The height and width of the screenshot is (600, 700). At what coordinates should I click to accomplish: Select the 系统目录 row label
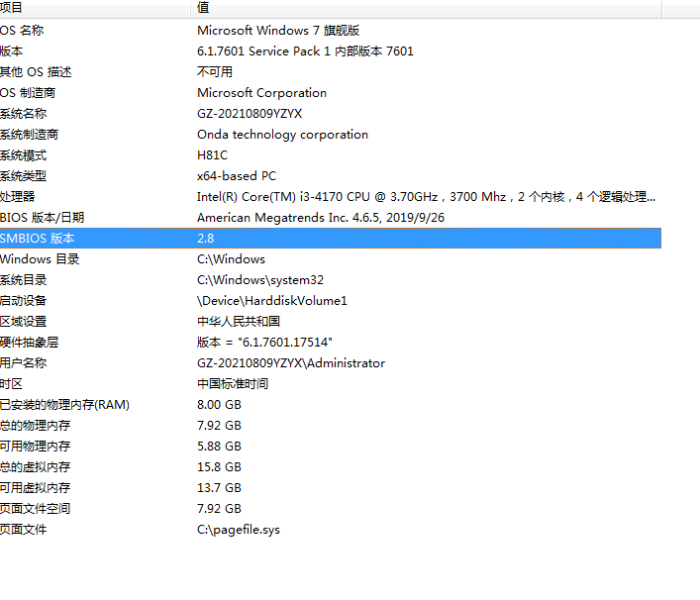point(23,280)
